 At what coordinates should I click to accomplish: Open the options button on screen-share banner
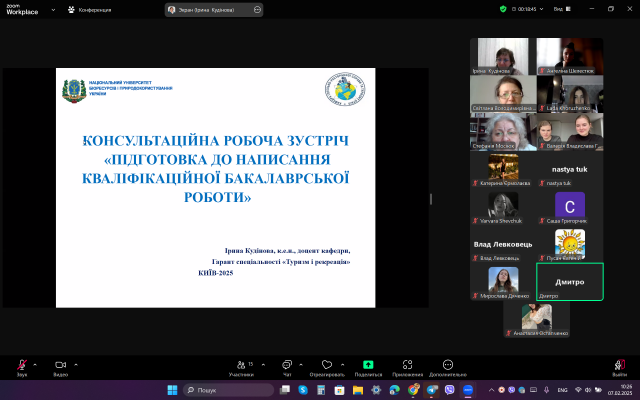click(258, 9)
